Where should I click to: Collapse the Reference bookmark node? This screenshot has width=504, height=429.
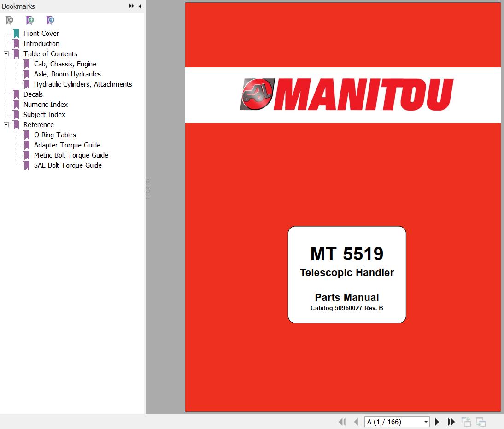6,125
